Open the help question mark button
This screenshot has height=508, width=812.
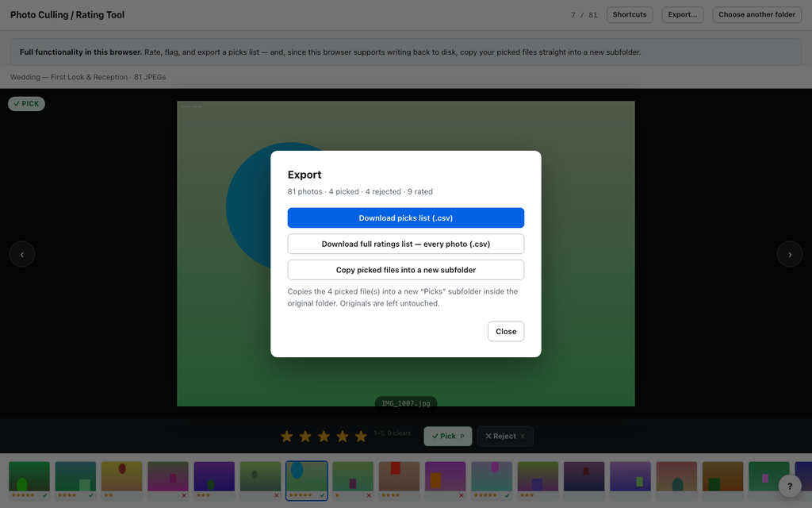[790, 487]
